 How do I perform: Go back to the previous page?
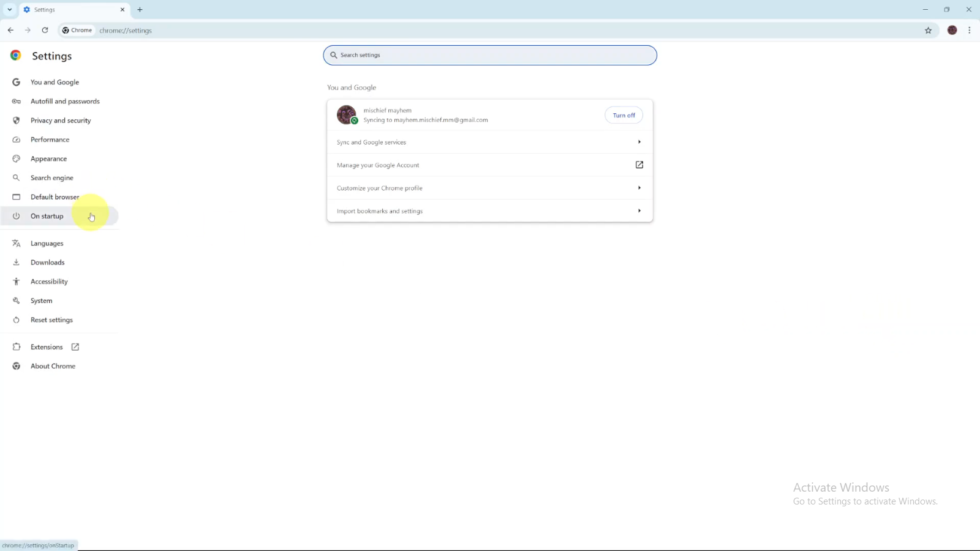point(11,30)
